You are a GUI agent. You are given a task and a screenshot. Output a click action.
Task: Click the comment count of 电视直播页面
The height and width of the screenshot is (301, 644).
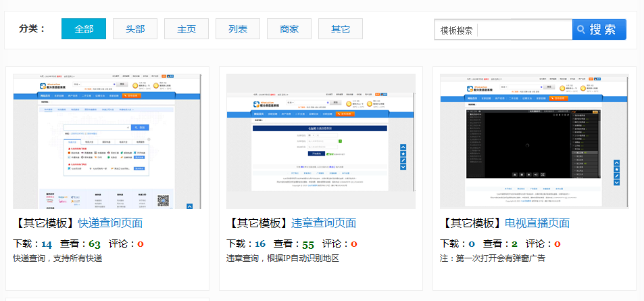pos(557,244)
